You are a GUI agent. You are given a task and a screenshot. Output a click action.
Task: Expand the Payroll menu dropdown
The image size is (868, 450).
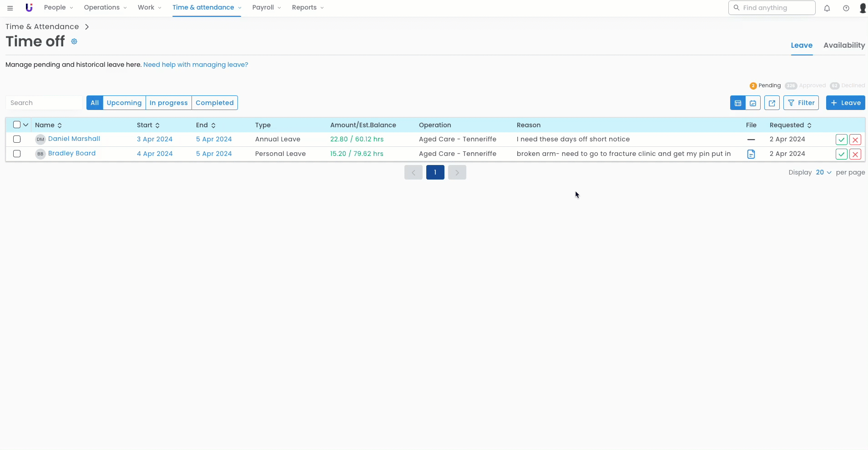tap(267, 8)
